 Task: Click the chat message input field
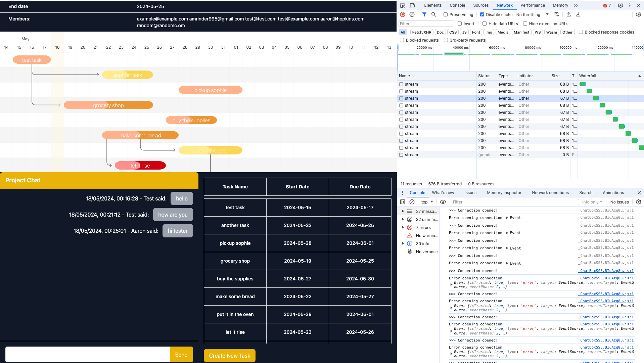coord(87,354)
